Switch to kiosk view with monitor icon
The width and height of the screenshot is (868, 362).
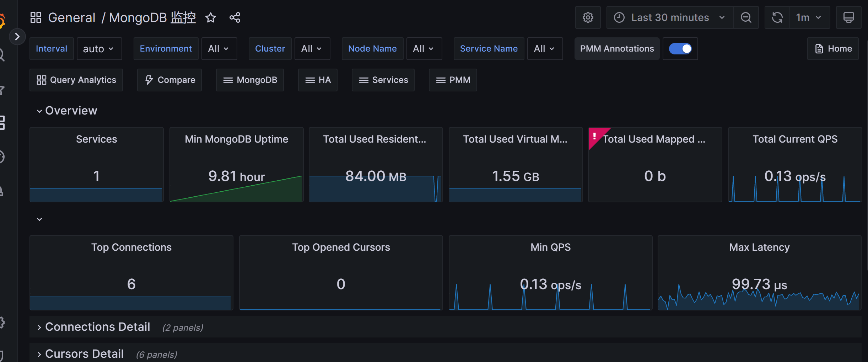tap(849, 17)
